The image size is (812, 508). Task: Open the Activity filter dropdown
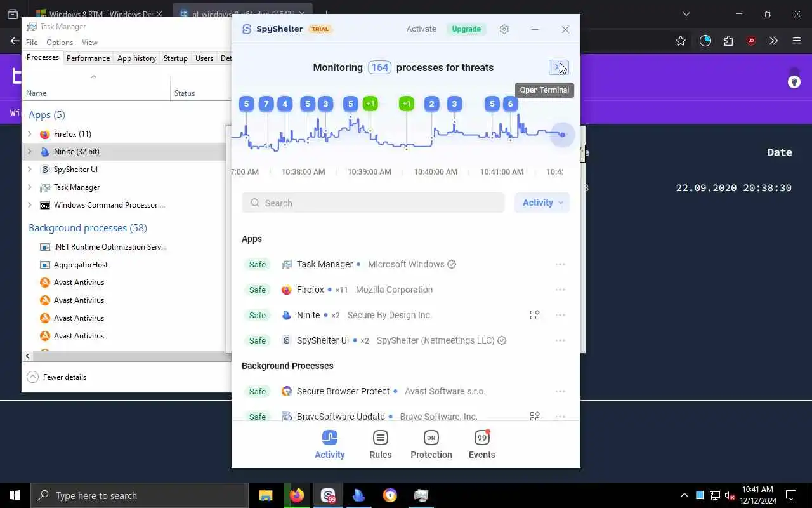(542, 203)
